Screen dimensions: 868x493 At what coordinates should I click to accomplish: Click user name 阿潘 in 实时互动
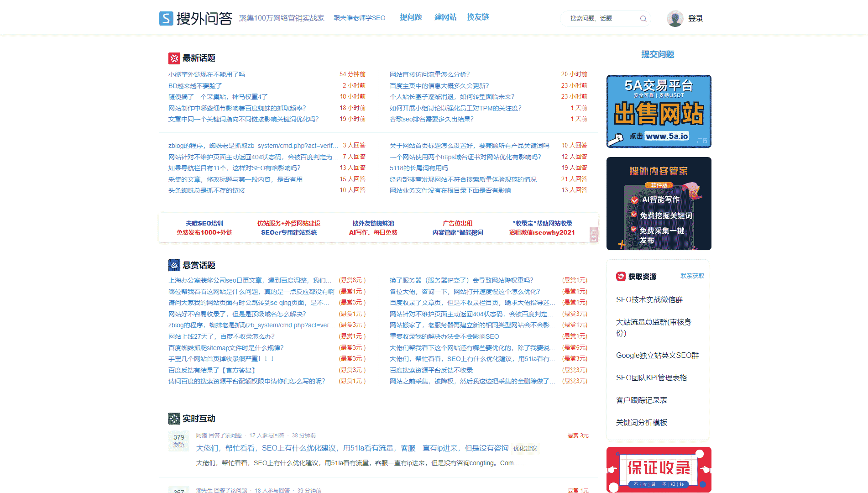[201, 435]
